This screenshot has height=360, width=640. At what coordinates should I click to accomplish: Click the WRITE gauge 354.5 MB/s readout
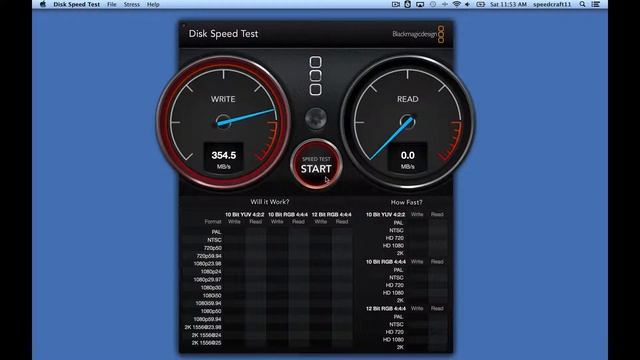click(x=224, y=158)
